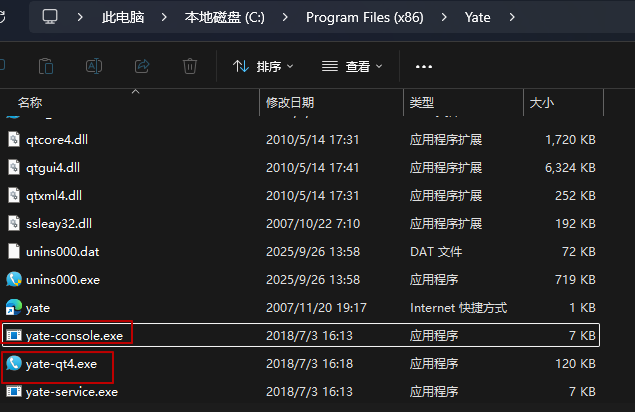Open the three-dot more options menu
Screen dimensions: 635x412
coord(424,66)
